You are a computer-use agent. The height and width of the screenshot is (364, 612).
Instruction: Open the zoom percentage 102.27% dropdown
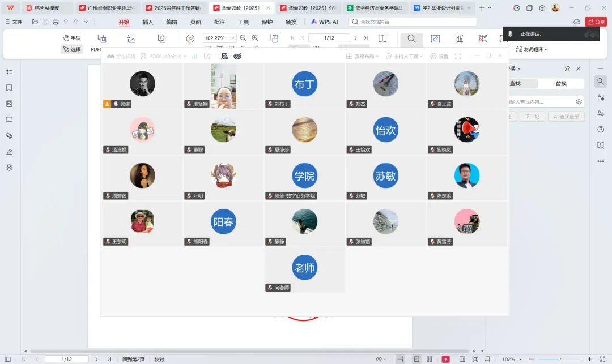(232, 38)
